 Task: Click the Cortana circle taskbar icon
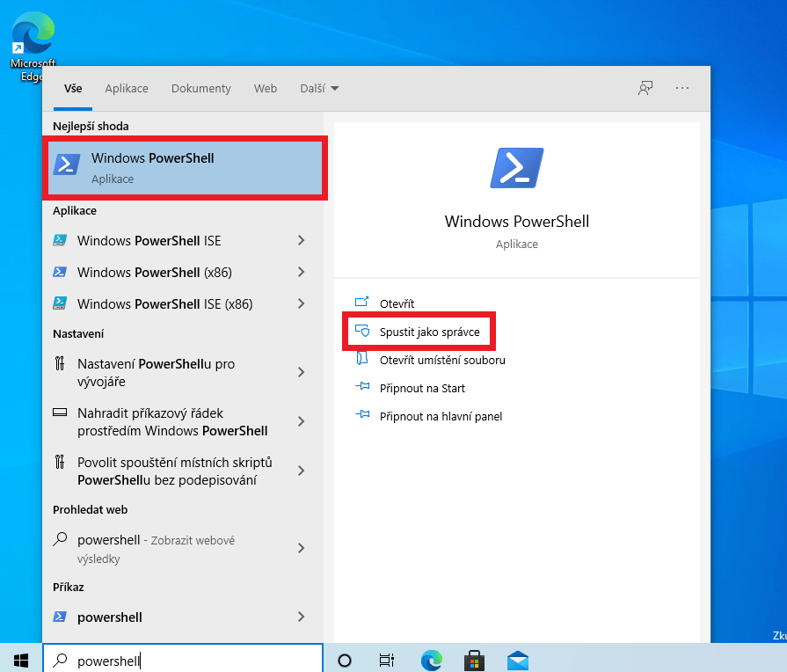[x=345, y=660]
